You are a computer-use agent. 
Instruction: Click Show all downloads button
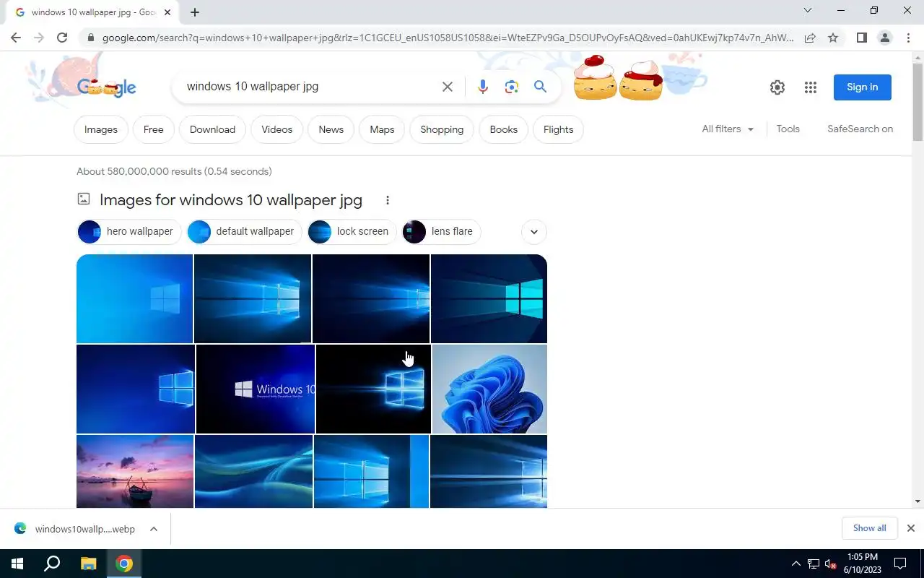pos(870,528)
